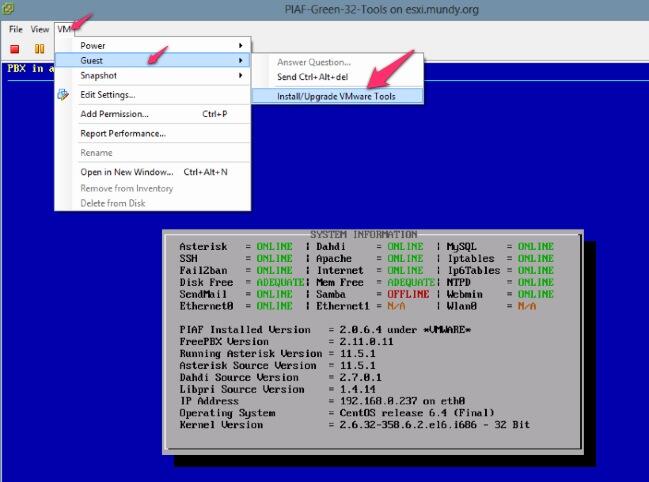This screenshot has width=649, height=482.
Task: Click the Libpri Source Version value 1.4.14
Action: pyautogui.click(x=358, y=389)
